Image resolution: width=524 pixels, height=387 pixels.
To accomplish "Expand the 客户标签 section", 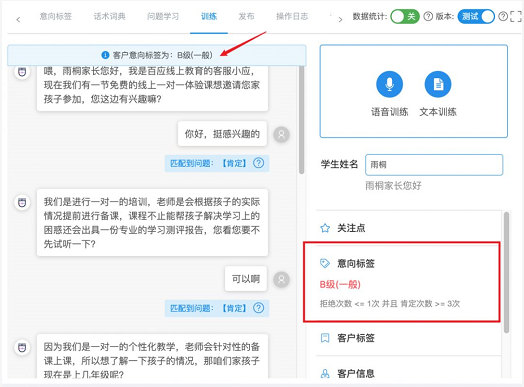I will (408, 338).
